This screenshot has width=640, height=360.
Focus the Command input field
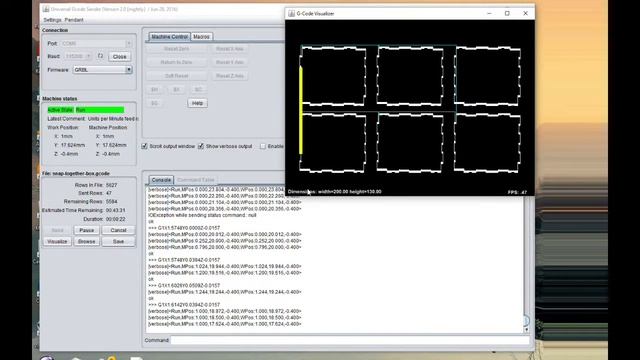point(350,340)
